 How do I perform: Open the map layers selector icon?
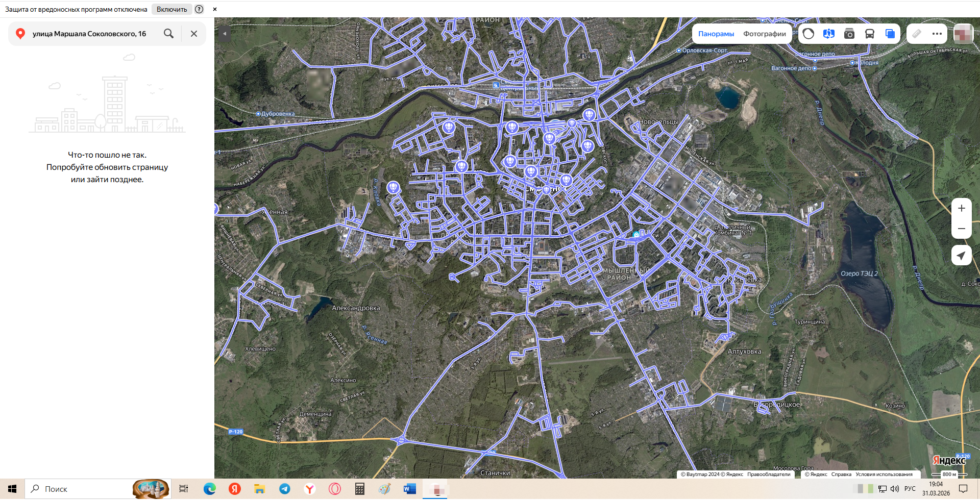(890, 34)
